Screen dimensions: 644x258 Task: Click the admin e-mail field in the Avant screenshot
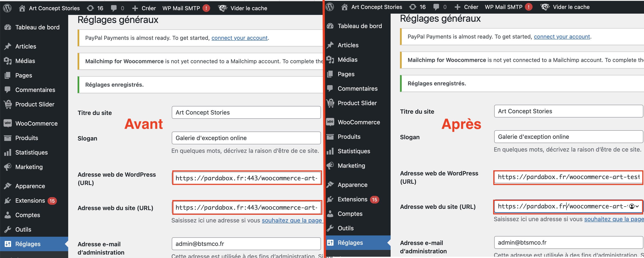click(x=246, y=244)
